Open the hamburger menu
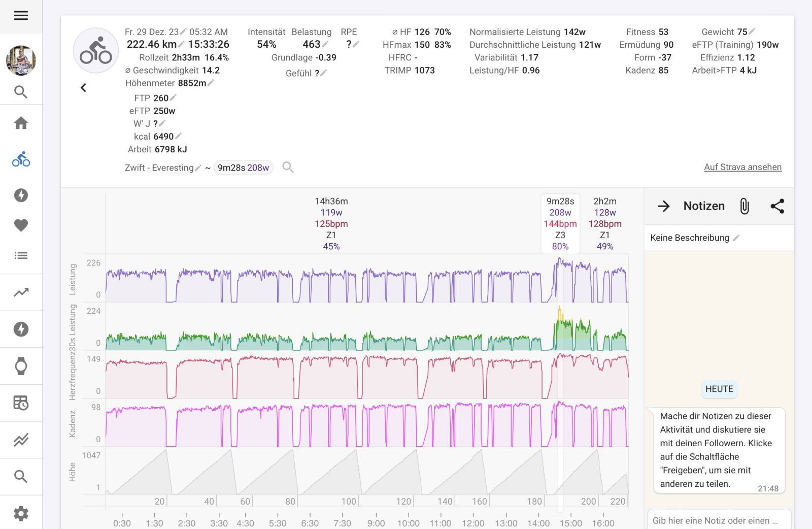This screenshot has width=812, height=529. click(21, 16)
